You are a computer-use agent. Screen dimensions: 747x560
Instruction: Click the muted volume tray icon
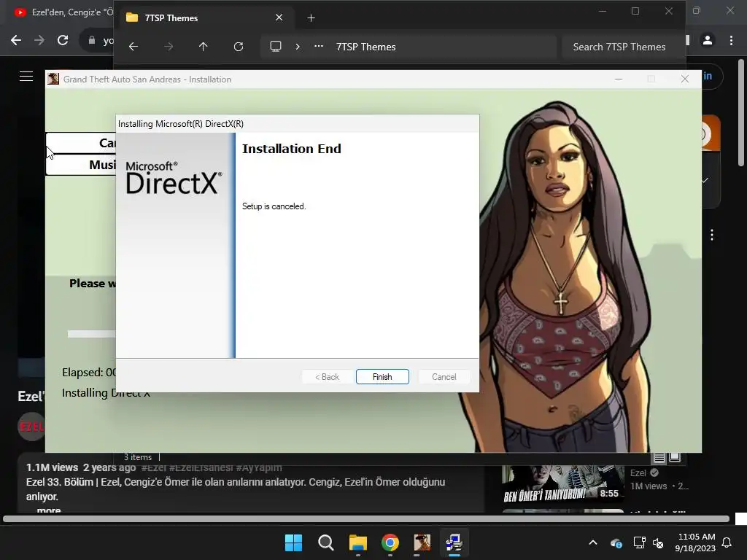coord(658,542)
